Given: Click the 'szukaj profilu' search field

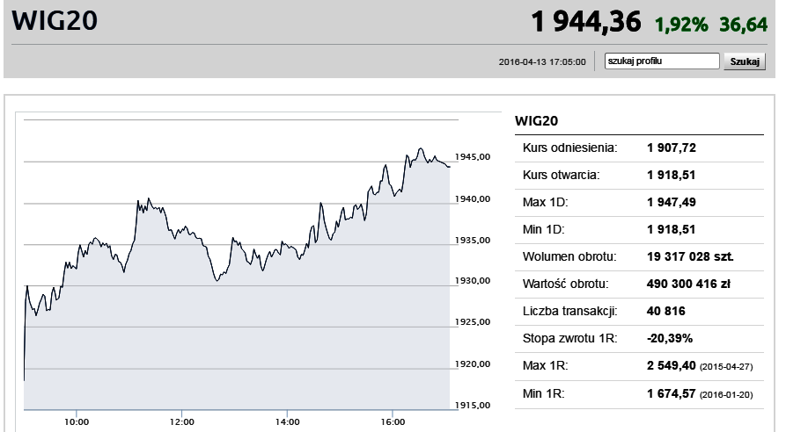Looking at the screenshot, I should click(x=662, y=61).
